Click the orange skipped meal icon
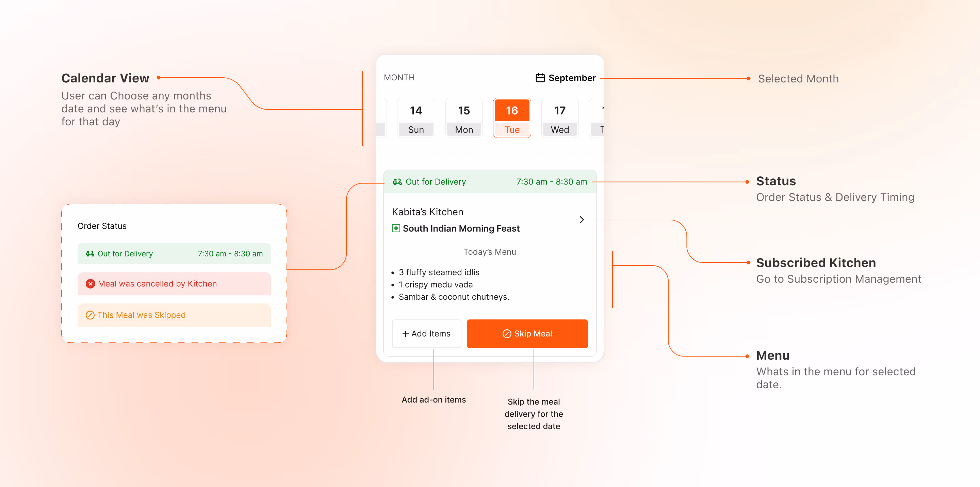The height and width of the screenshot is (487, 980). point(90,315)
